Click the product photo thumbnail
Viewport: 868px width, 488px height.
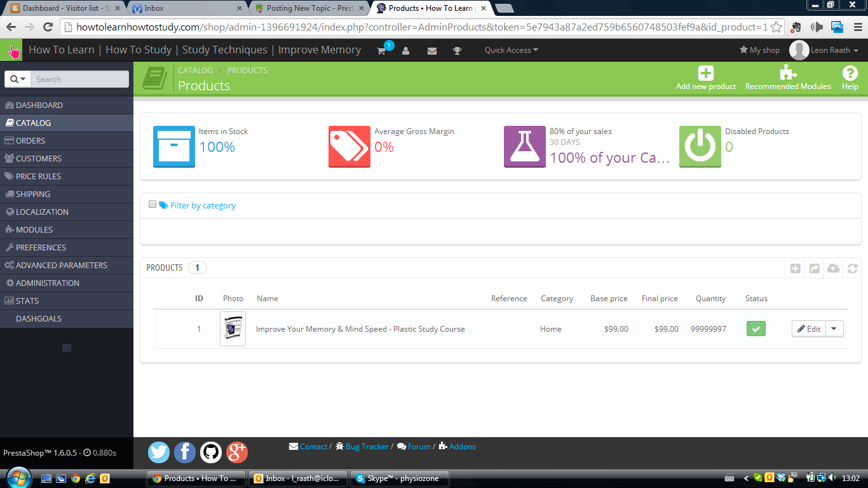pos(233,329)
